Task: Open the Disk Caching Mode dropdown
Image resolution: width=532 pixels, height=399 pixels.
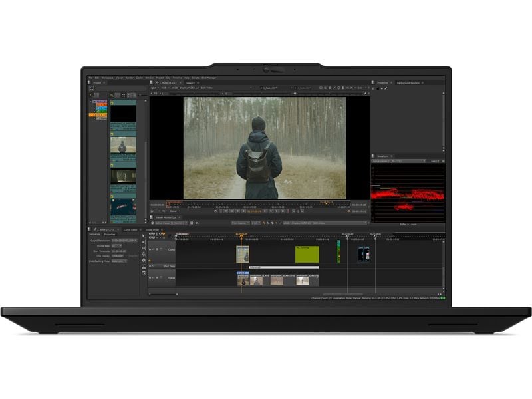Action: (119, 261)
